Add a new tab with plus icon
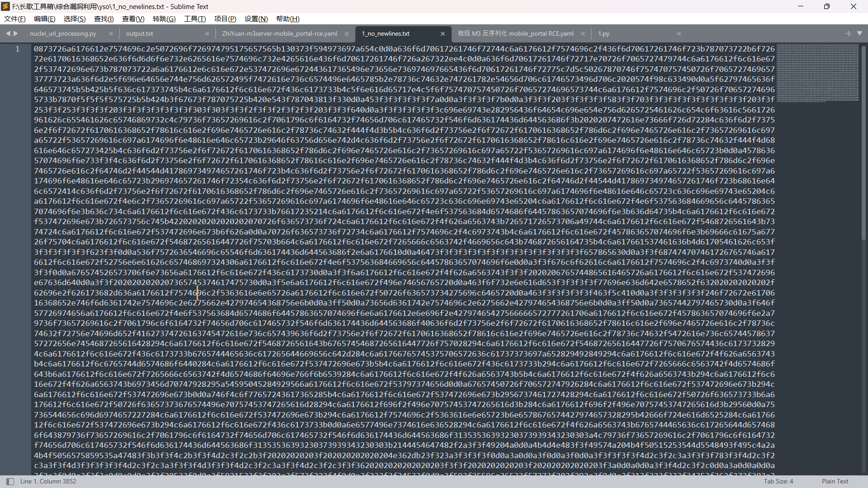Screen dimensions: 868x488 848,33
